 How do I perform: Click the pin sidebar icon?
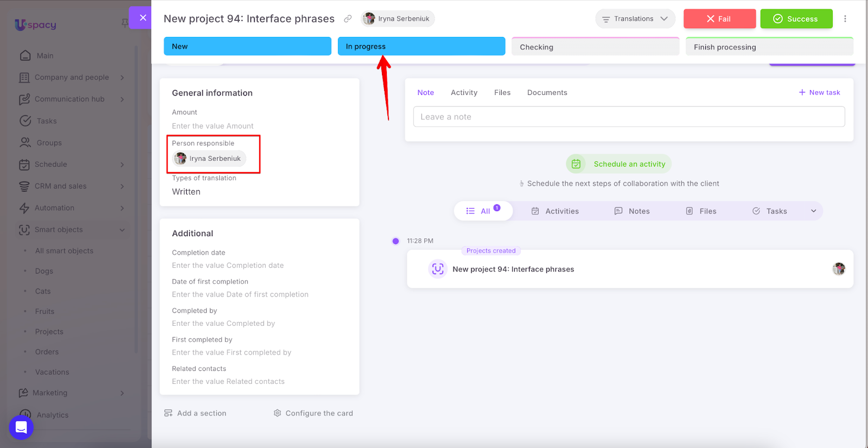click(x=125, y=23)
